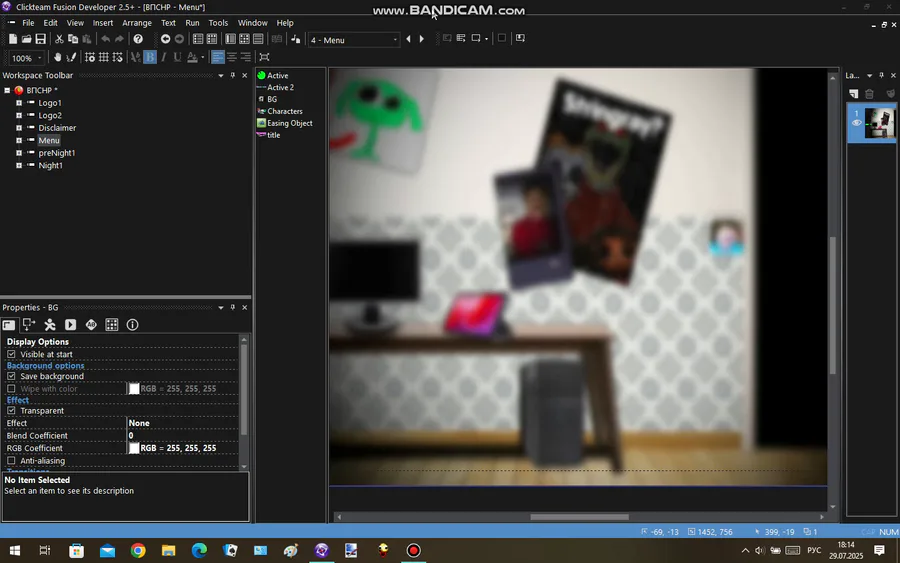Screen dimensions: 900x563
Task: Open Google Chrome from the taskbar
Action: [x=138, y=550]
